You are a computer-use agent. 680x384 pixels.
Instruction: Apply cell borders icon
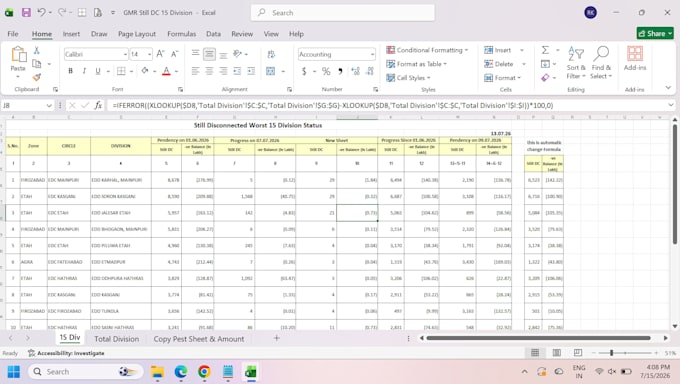(x=121, y=71)
